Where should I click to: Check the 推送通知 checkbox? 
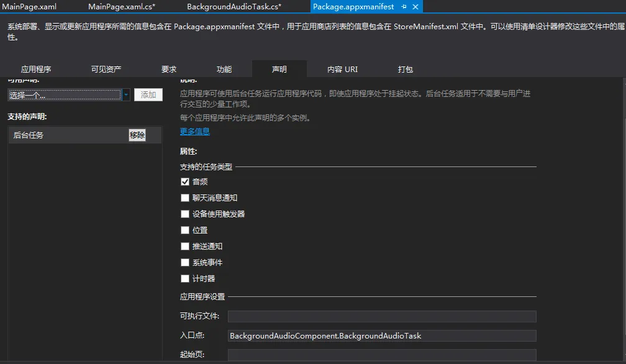tap(185, 247)
